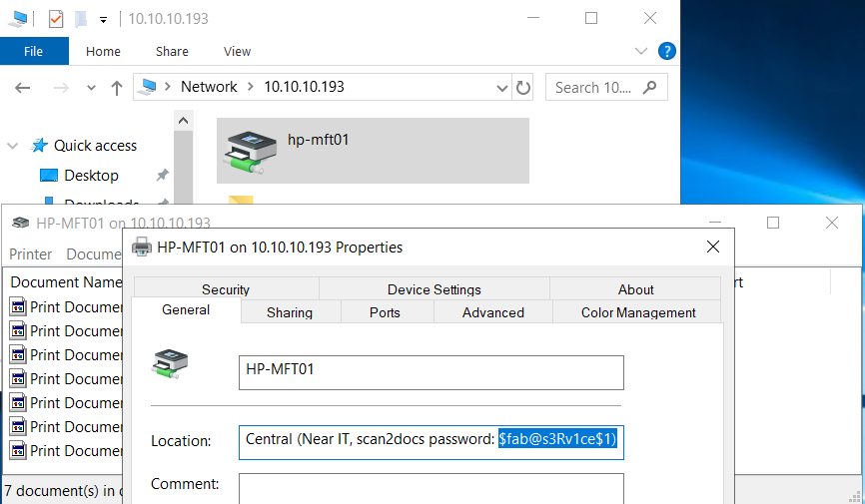Refresh the 10.10.10.193 location
Viewport: 865px width, 504px height.
pos(523,88)
